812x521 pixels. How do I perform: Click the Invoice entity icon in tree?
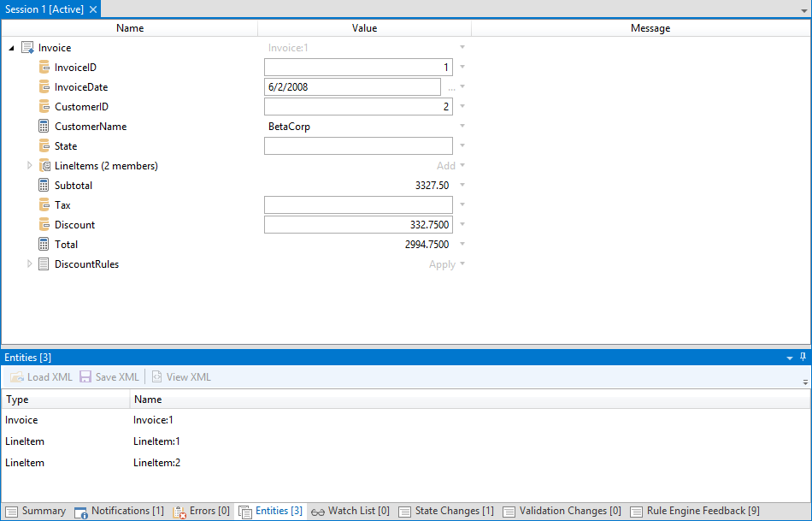[27, 48]
